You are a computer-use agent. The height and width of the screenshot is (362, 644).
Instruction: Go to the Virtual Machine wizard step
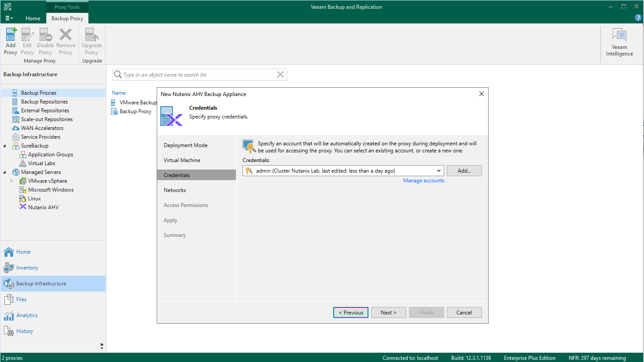(182, 160)
